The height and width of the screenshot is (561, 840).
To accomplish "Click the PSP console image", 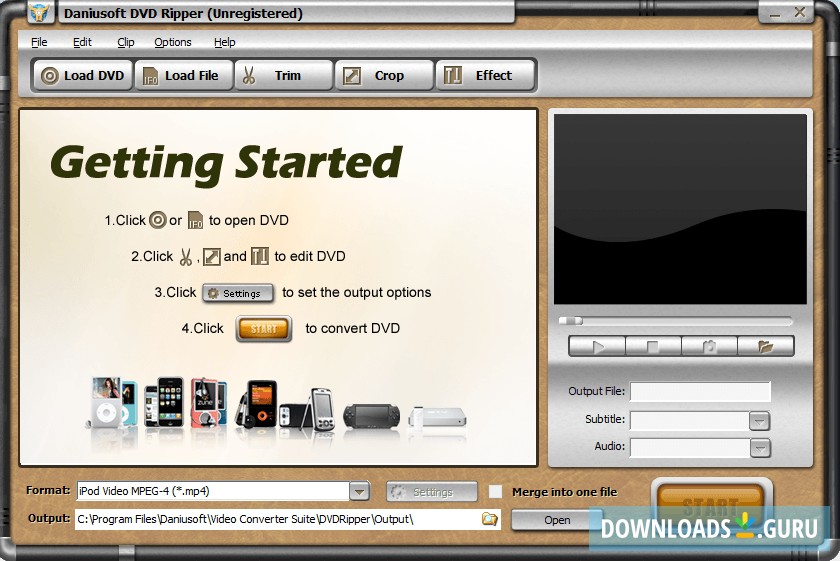I will tap(371, 415).
